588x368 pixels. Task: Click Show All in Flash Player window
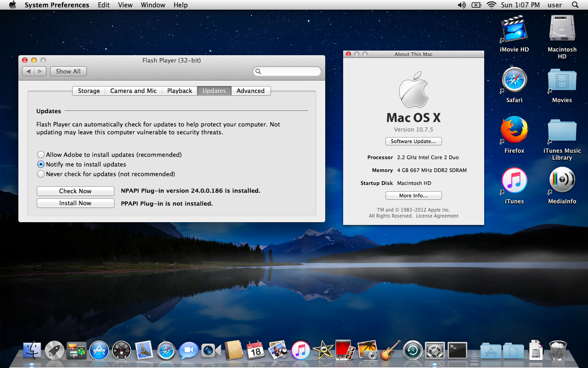[x=68, y=71]
